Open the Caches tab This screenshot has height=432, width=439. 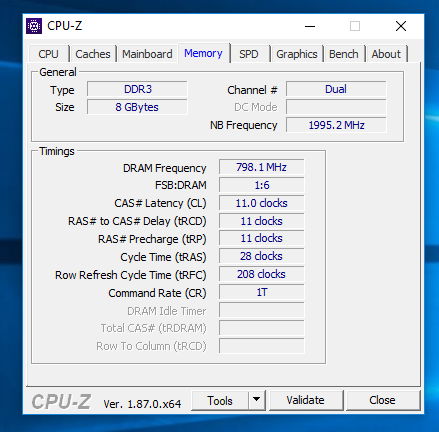(93, 54)
